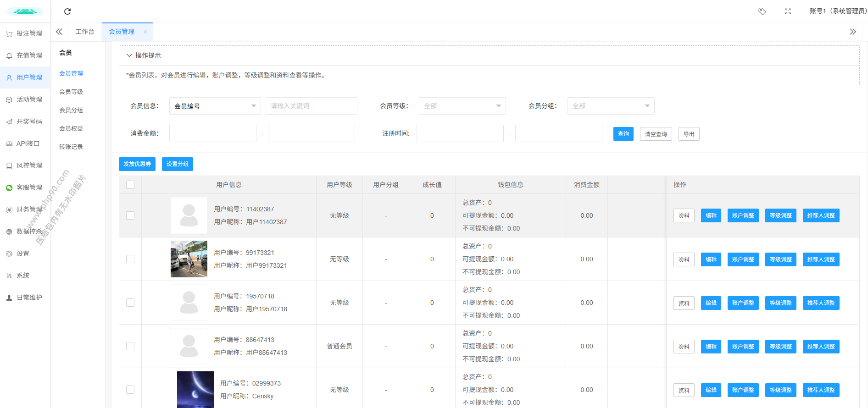The height and width of the screenshot is (408, 868).
Task: Open 投注管理 shopping cart menu
Action: pyautogui.click(x=25, y=33)
